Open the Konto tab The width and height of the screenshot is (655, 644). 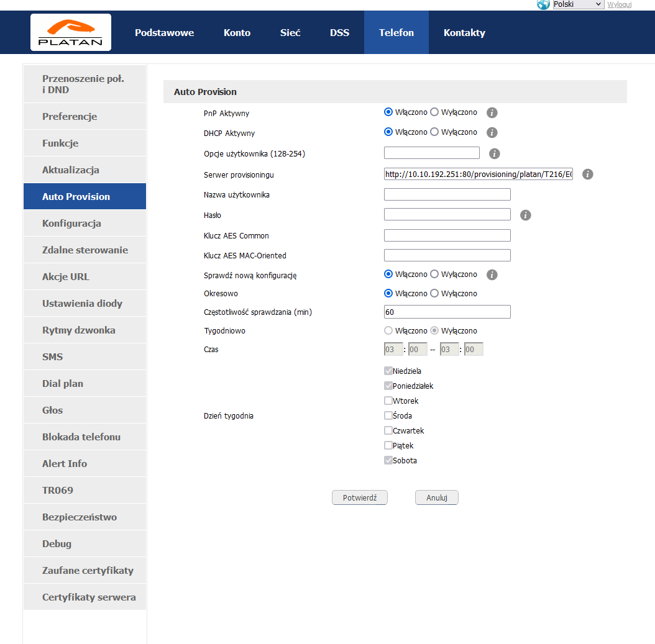click(237, 32)
